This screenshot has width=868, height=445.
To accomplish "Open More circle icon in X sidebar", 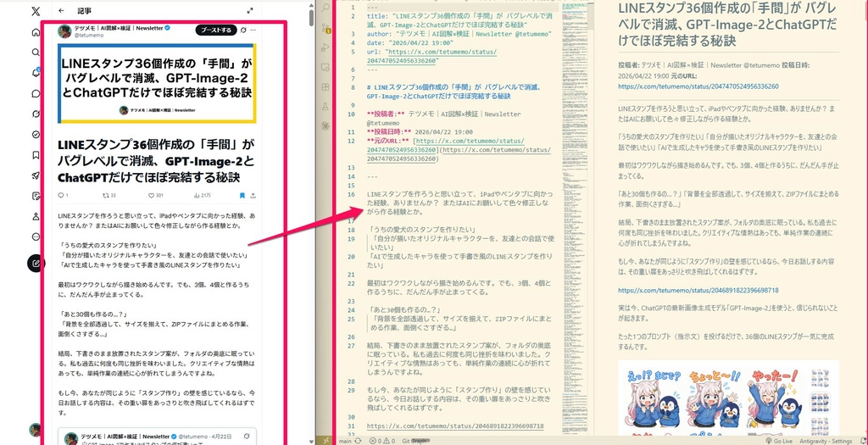I will click(x=36, y=236).
